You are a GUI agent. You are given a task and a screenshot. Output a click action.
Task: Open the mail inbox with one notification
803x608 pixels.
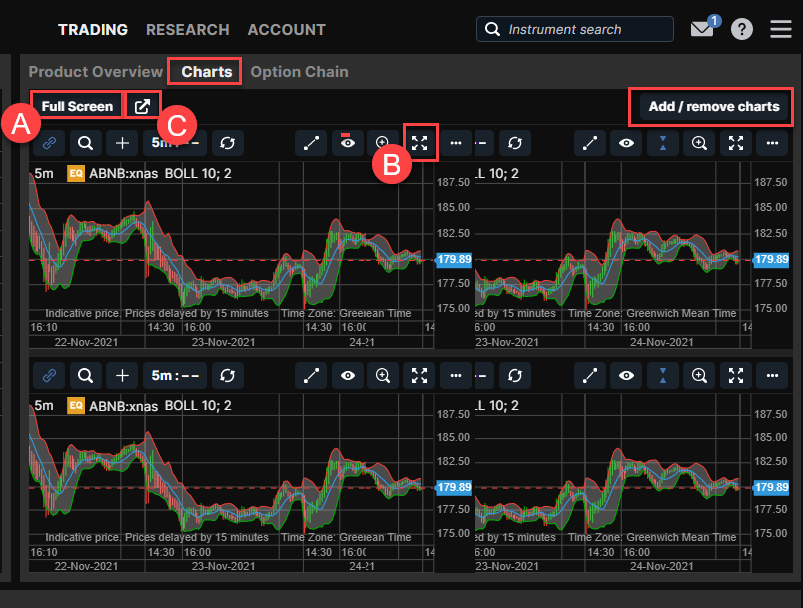[x=703, y=29]
